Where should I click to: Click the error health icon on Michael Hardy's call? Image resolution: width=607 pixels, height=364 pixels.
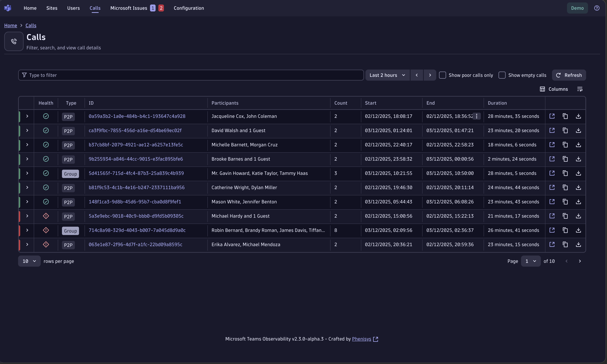tap(46, 216)
